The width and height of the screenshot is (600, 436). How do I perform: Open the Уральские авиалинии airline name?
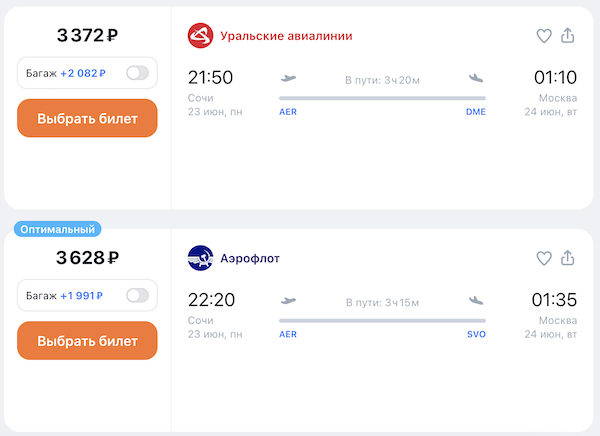[x=287, y=36]
